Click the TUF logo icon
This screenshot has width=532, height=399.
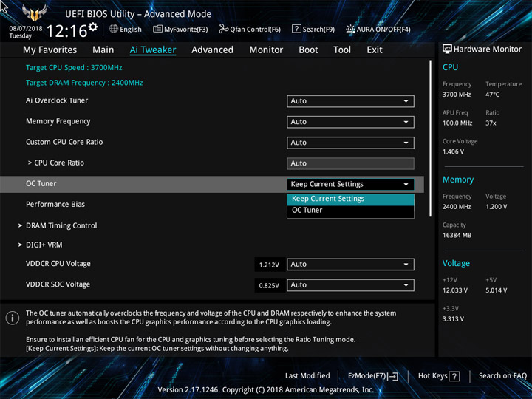pos(34,13)
